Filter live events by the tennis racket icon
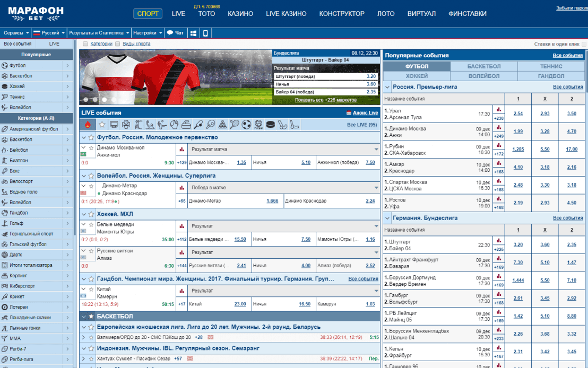Image resolution: width=588 pixels, height=368 pixels. coord(235,125)
